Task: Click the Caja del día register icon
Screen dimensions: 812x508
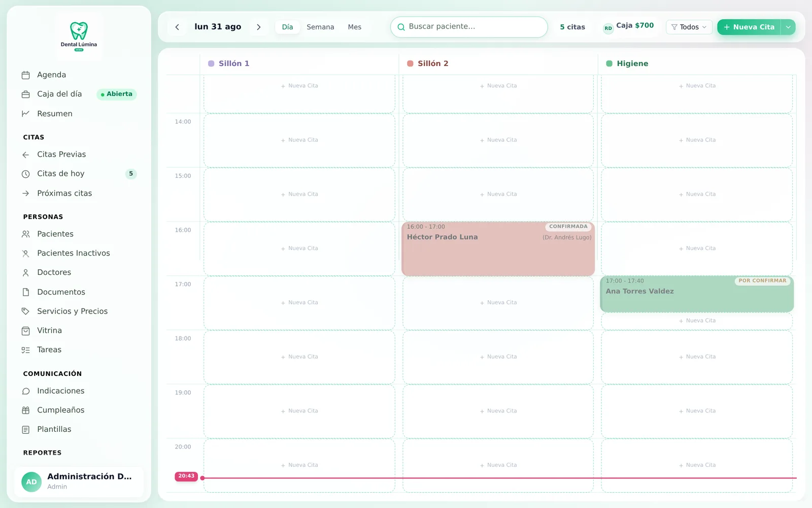Action: [26, 94]
